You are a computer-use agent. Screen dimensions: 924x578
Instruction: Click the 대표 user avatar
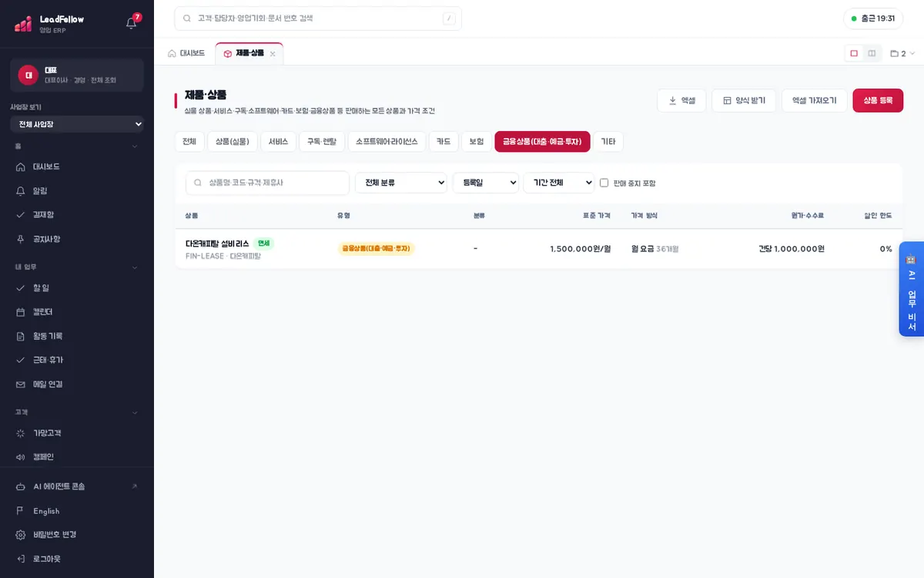(x=28, y=75)
